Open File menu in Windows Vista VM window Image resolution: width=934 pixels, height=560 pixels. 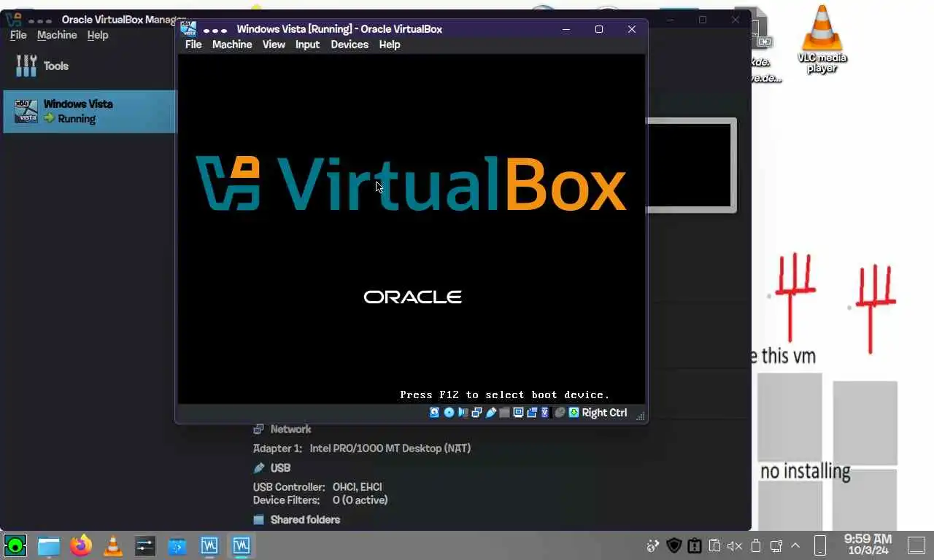(193, 44)
